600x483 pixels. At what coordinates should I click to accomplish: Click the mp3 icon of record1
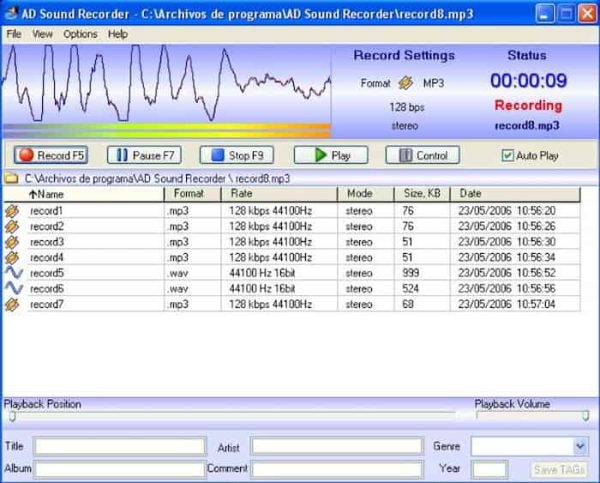coord(12,211)
